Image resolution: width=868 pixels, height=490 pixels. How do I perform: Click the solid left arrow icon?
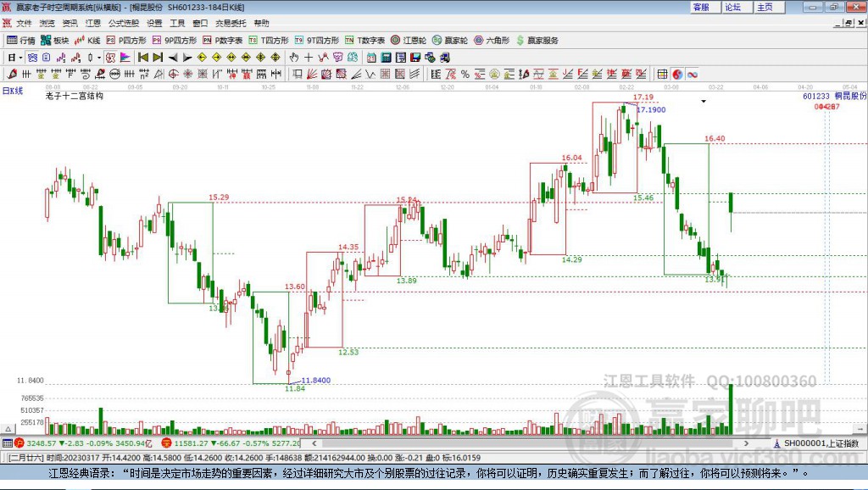point(173,58)
